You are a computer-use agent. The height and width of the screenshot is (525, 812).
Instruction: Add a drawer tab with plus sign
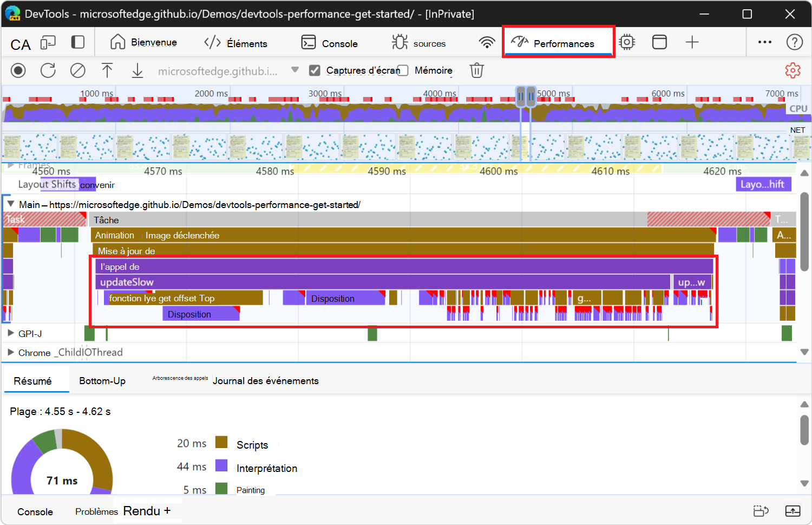167,510
